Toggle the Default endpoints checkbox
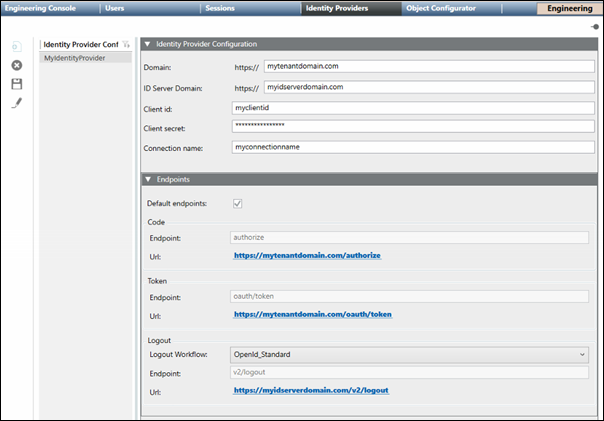604x421 pixels. click(x=237, y=203)
